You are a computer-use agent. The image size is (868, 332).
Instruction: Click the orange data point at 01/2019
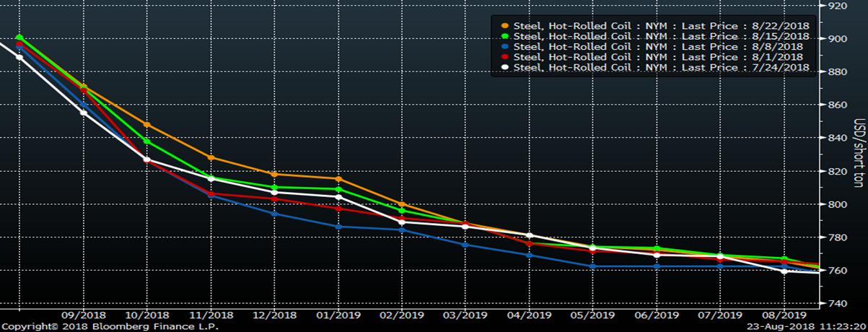click(x=338, y=179)
